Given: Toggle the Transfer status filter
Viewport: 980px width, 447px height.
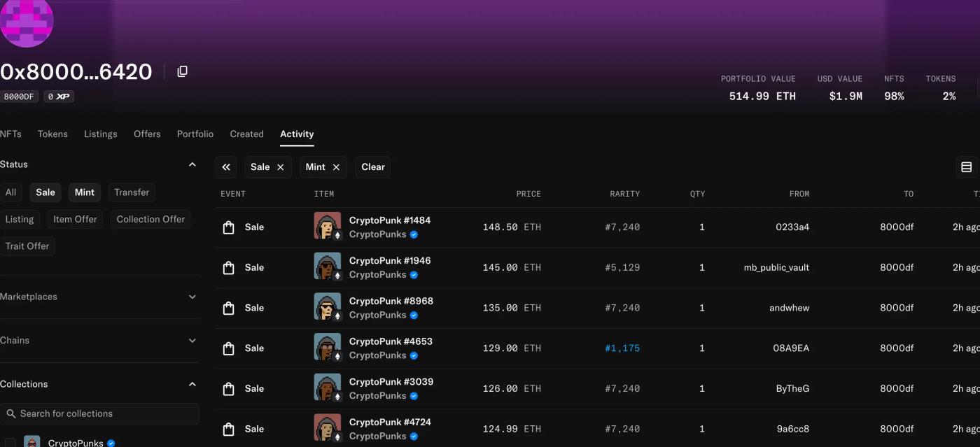Looking at the screenshot, I should 132,192.
